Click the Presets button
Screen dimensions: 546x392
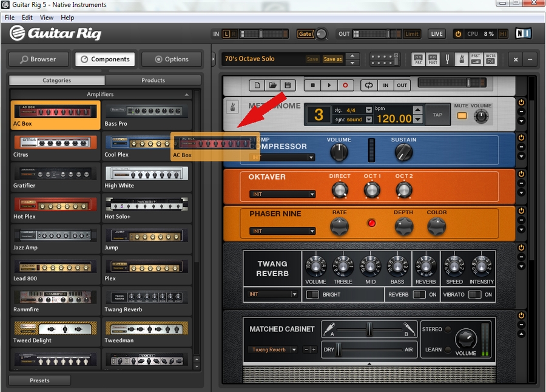tap(39, 380)
